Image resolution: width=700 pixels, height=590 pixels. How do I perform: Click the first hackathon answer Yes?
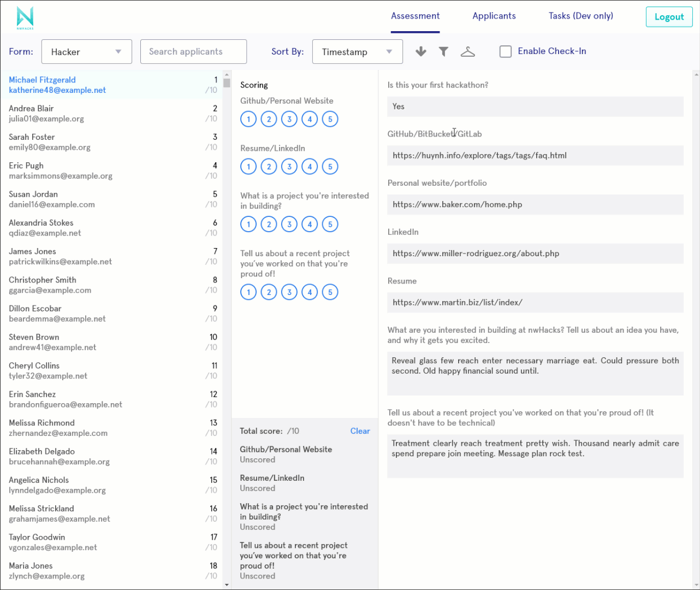click(535, 107)
